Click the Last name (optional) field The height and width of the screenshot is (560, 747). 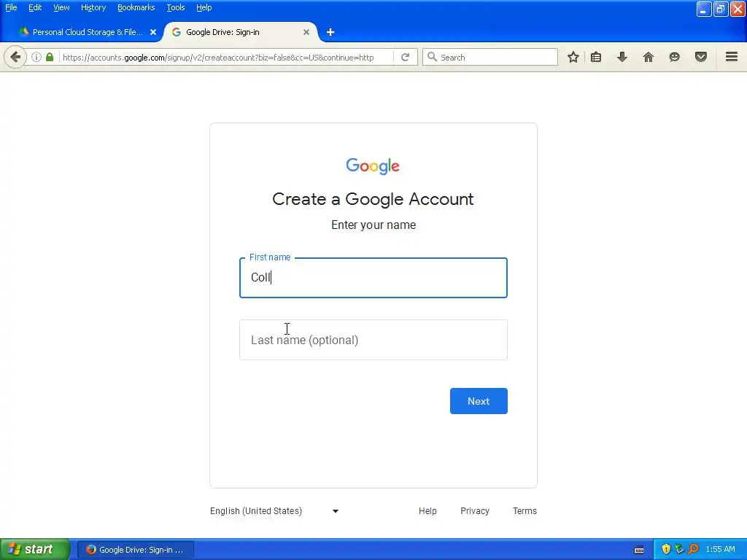tap(373, 340)
